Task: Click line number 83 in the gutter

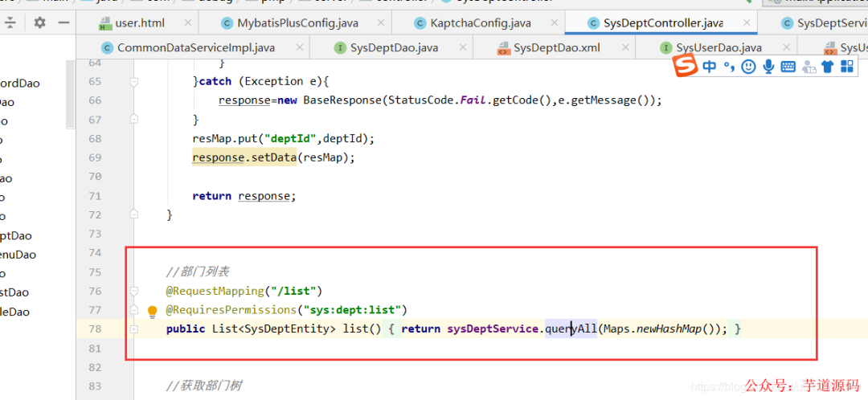Action: [x=95, y=386]
